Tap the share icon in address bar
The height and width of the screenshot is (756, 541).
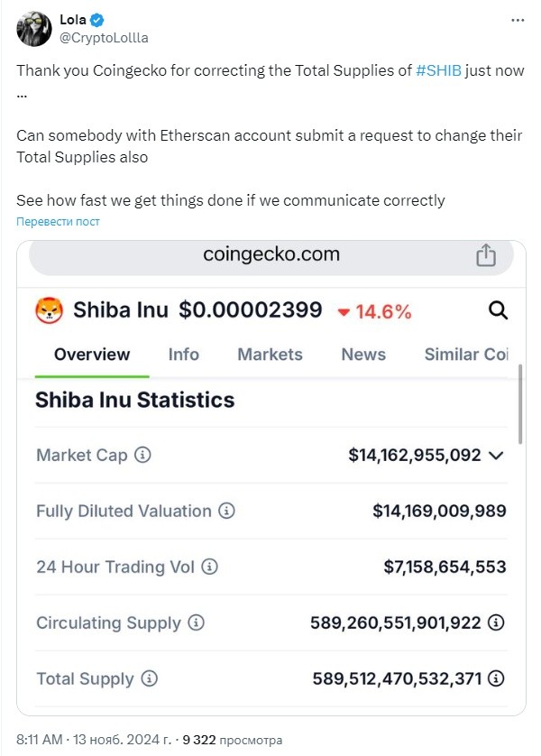pos(486,255)
